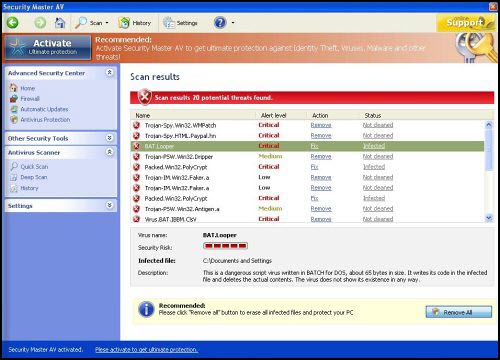Select the Trojan-Spy.HTML.Paypal.hn row
This screenshot has width=500, height=360.
pyautogui.click(x=307, y=136)
